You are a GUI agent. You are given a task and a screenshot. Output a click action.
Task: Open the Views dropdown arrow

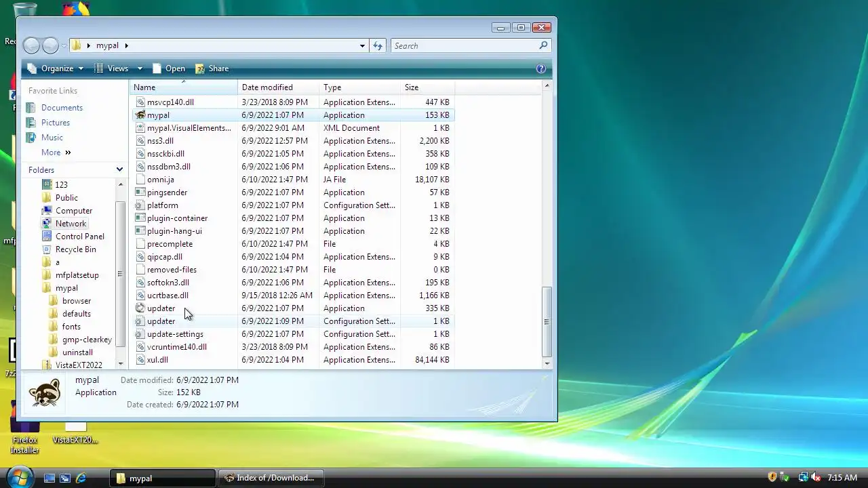[140, 68]
